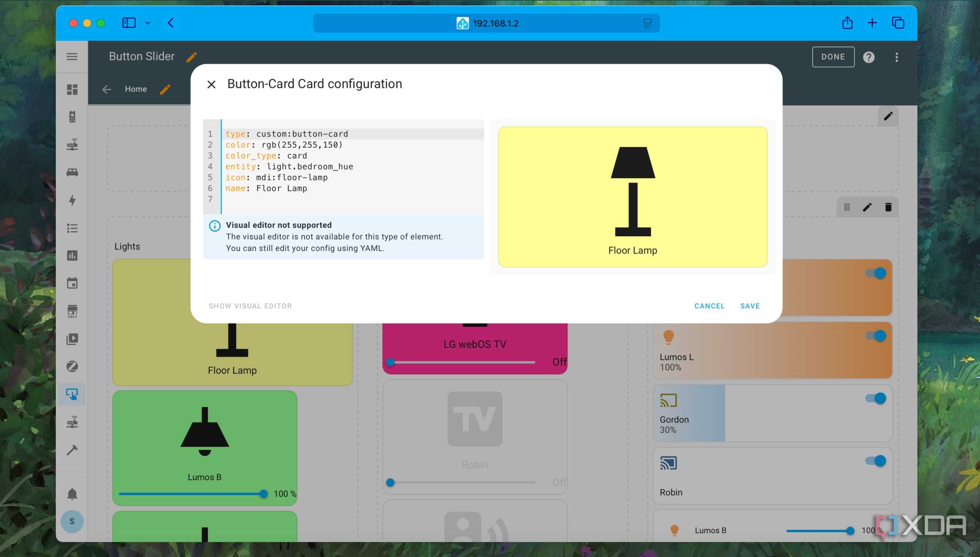980x557 pixels.
Task: Cancel the card configuration
Action: tap(709, 306)
